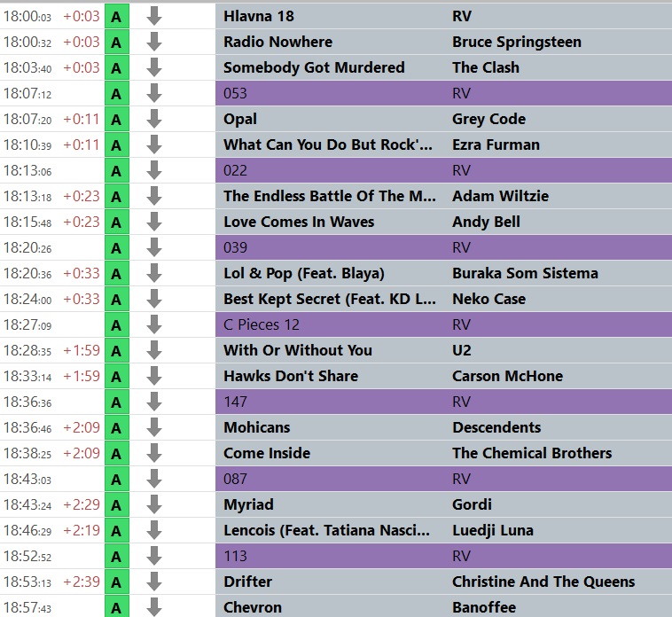672x617 pixels.
Task: Click the +2:39 offset value
Action: (x=82, y=582)
